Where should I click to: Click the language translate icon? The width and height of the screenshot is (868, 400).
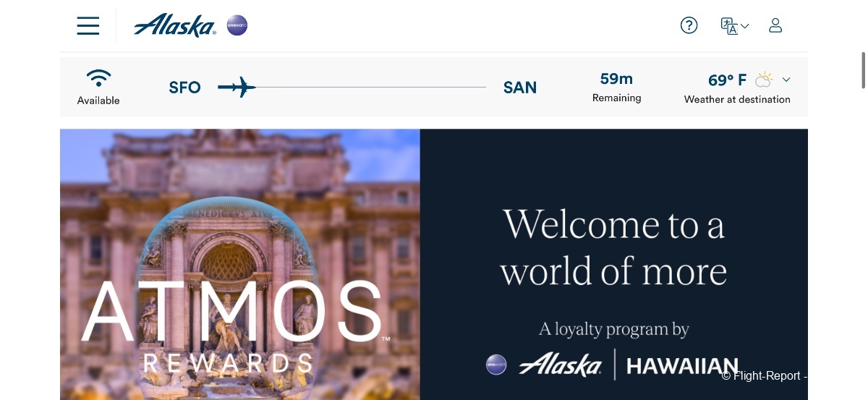(x=729, y=26)
